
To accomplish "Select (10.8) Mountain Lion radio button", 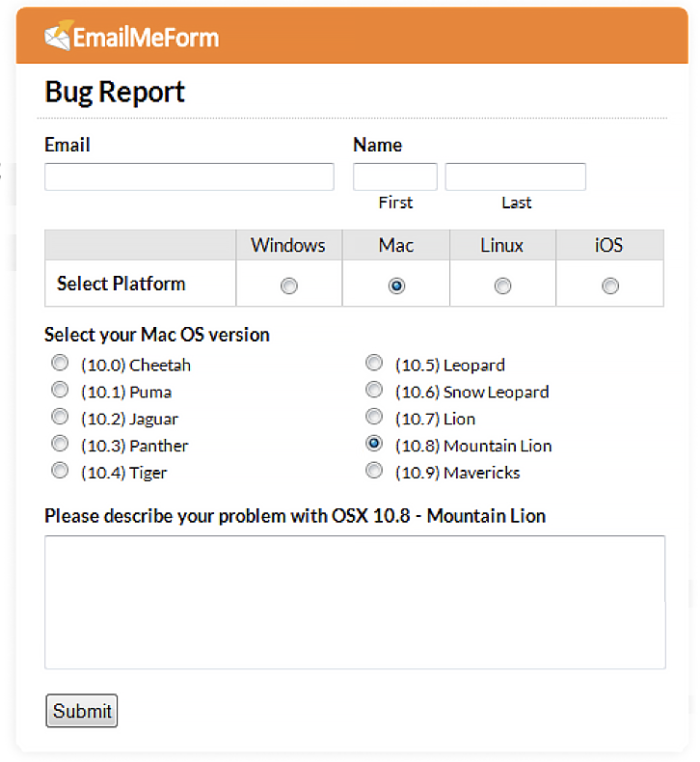I will point(374,443).
